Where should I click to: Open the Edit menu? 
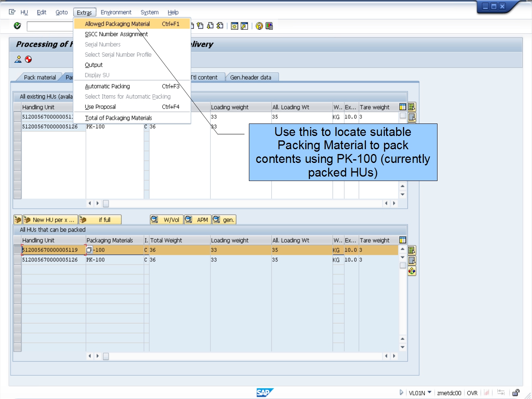point(41,12)
